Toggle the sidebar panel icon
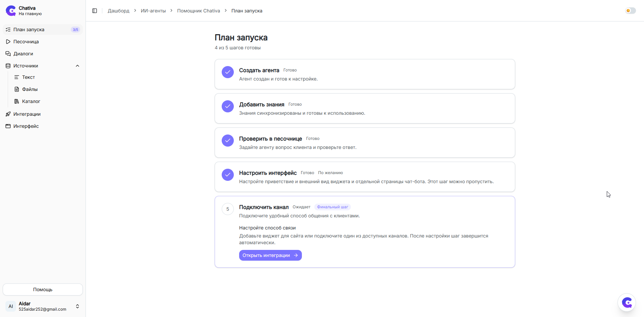 pyautogui.click(x=95, y=11)
